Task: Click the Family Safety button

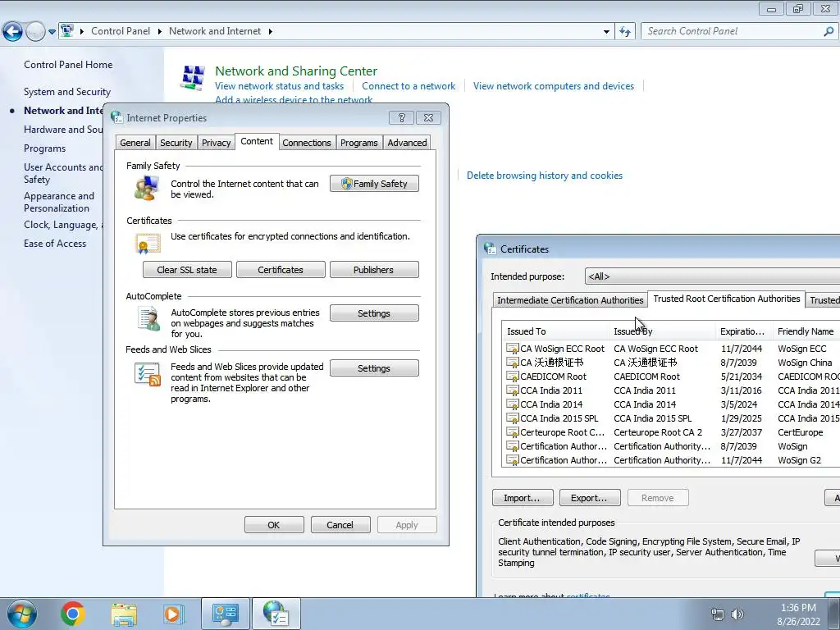Action: (374, 184)
